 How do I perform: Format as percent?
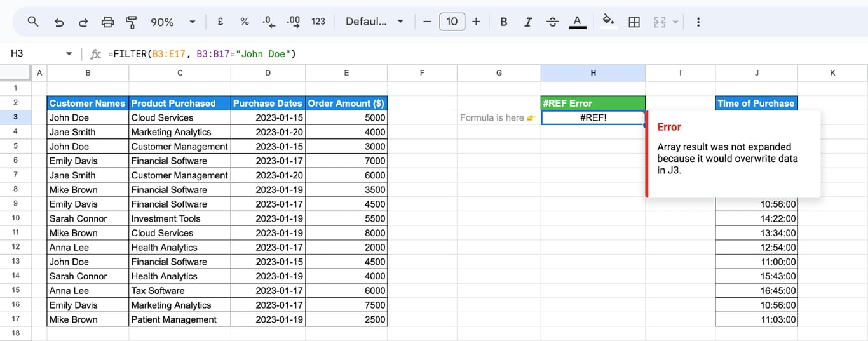click(245, 22)
